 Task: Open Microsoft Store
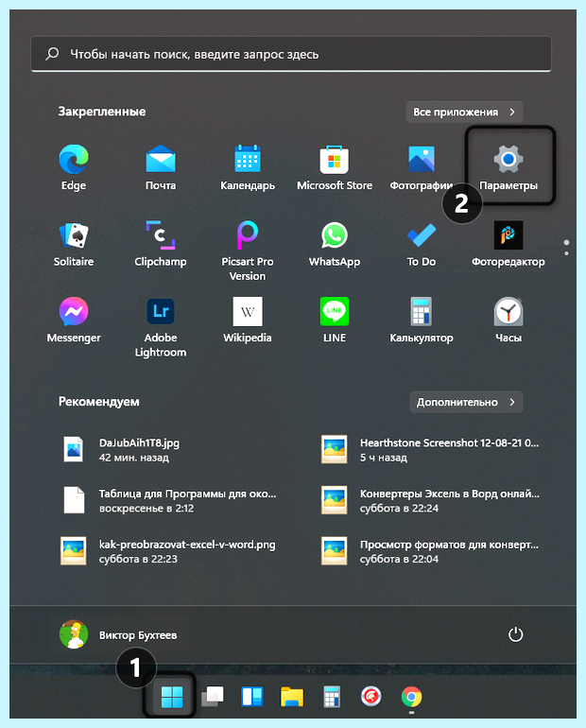pos(335,166)
